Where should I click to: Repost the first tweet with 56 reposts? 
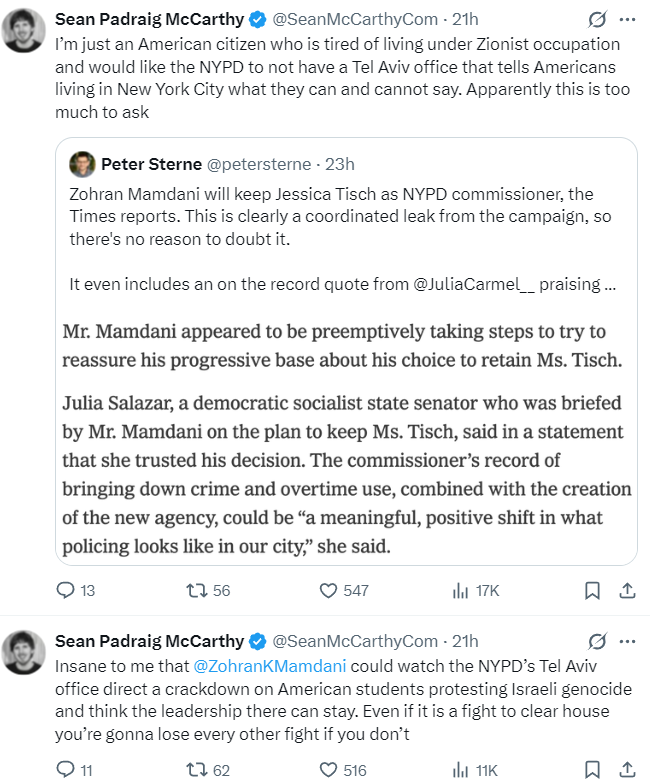[x=197, y=590]
